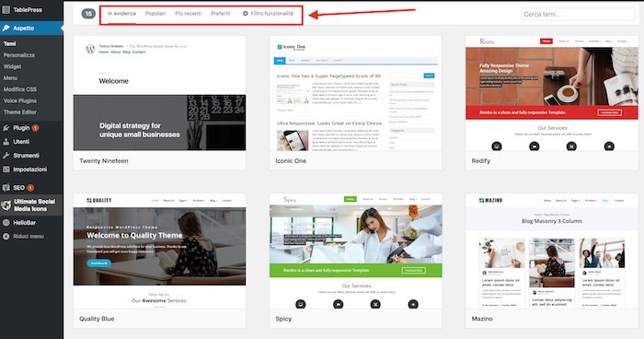Open the Preferiti tab
This screenshot has height=339, width=644.
(221, 14)
